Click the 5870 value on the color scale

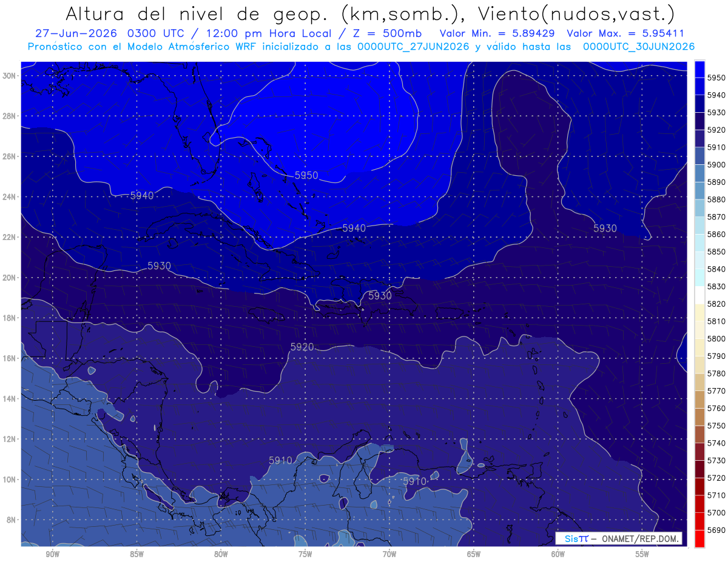(x=716, y=216)
